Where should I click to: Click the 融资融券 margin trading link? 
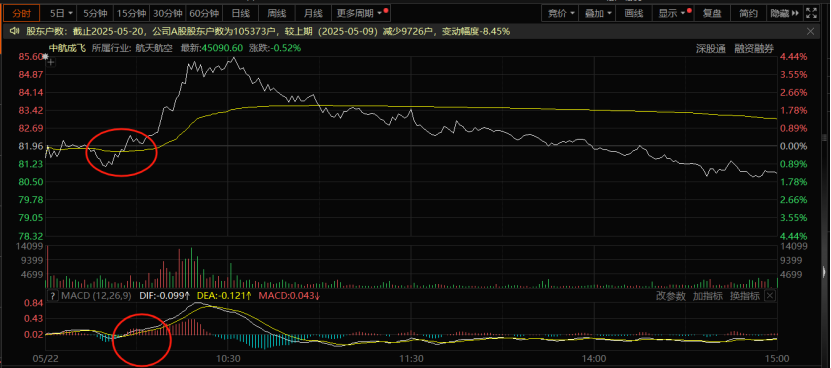click(754, 48)
